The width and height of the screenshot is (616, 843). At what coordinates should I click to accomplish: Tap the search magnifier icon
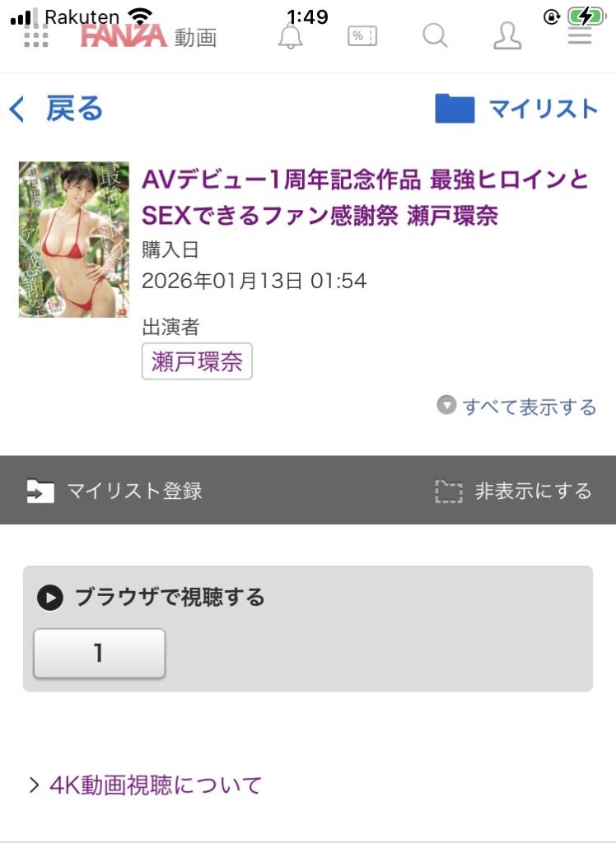[x=435, y=36]
